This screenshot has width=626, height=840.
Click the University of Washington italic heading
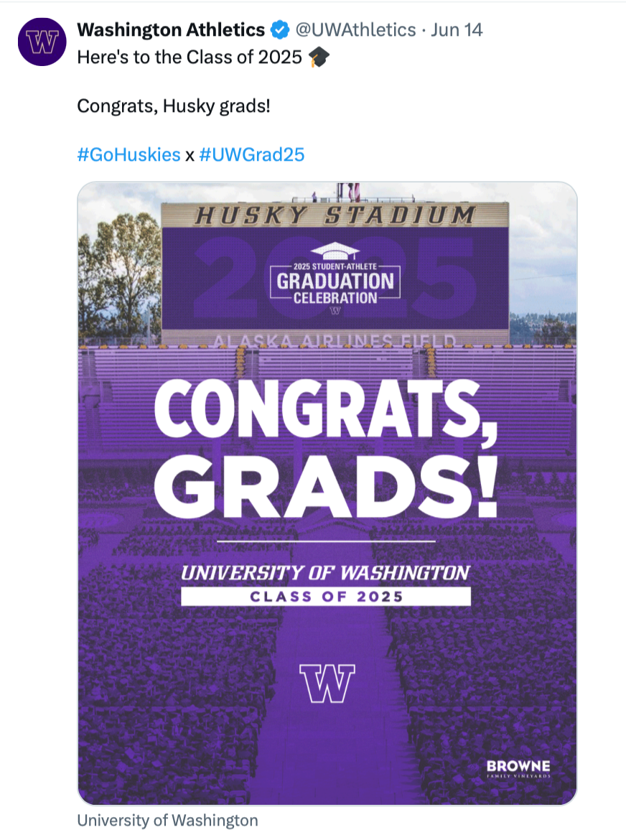tap(325, 573)
